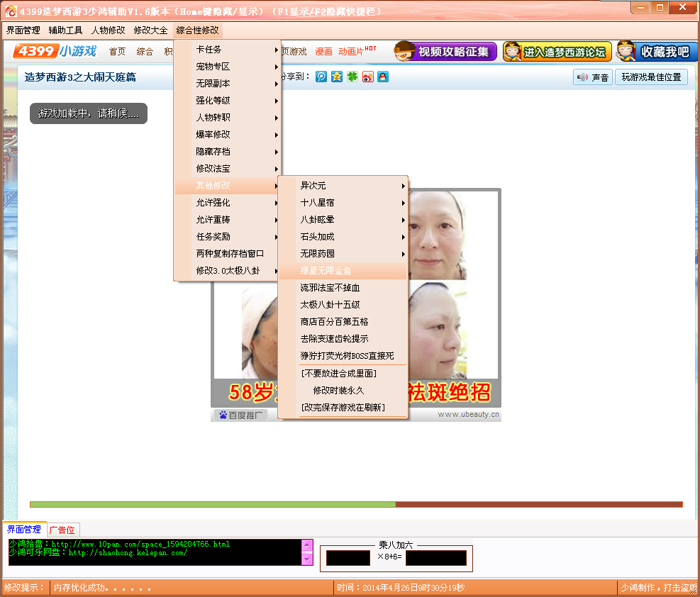Image resolution: width=700 pixels, height=597 pixels.
Task: Share to QQ penguin icon
Action: 382,77
